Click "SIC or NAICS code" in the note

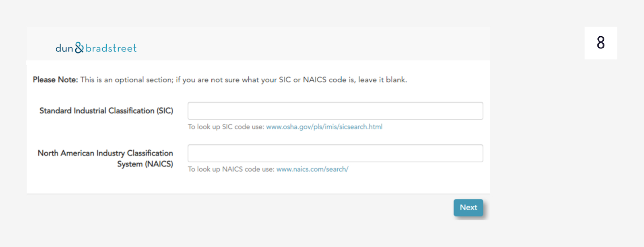(x=313, y=80)
